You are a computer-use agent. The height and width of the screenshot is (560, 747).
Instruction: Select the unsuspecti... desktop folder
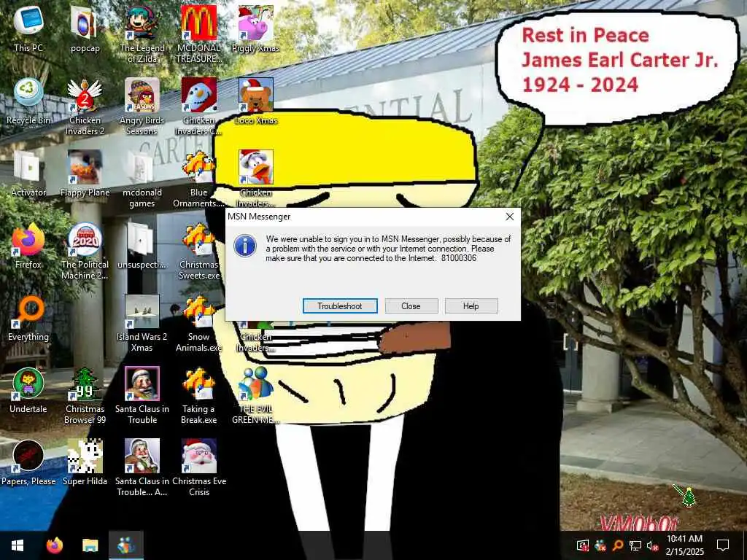tap(142, 246)
